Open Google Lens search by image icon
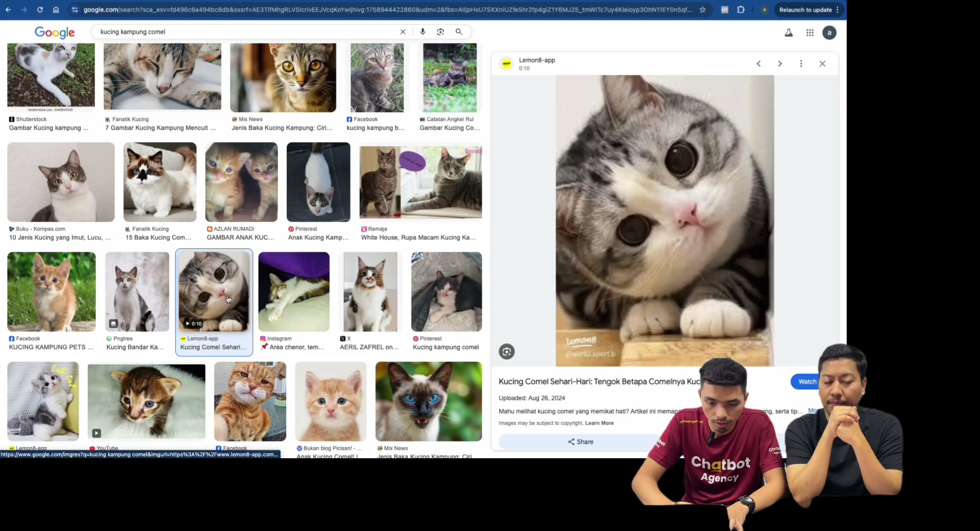Viewport: 980px width, 531px height. pos(440,31)
